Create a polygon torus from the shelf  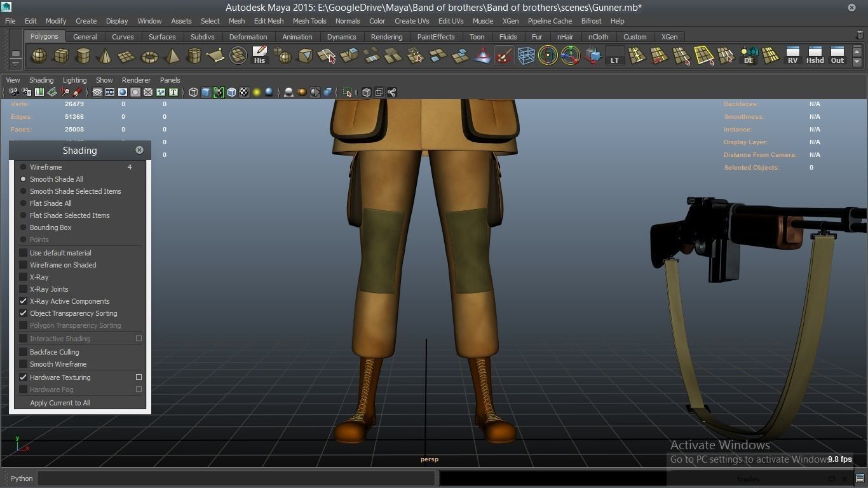(x=149, y=56)
